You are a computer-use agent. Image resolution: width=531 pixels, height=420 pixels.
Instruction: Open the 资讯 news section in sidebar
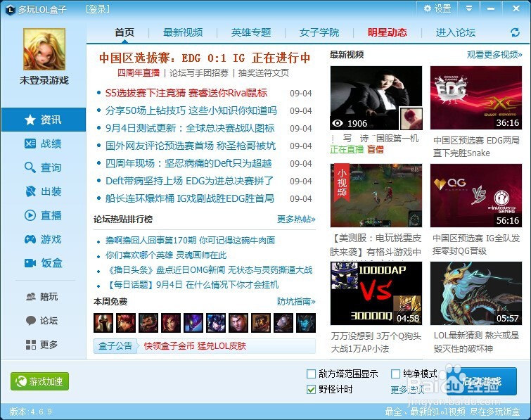coord(44,120)
